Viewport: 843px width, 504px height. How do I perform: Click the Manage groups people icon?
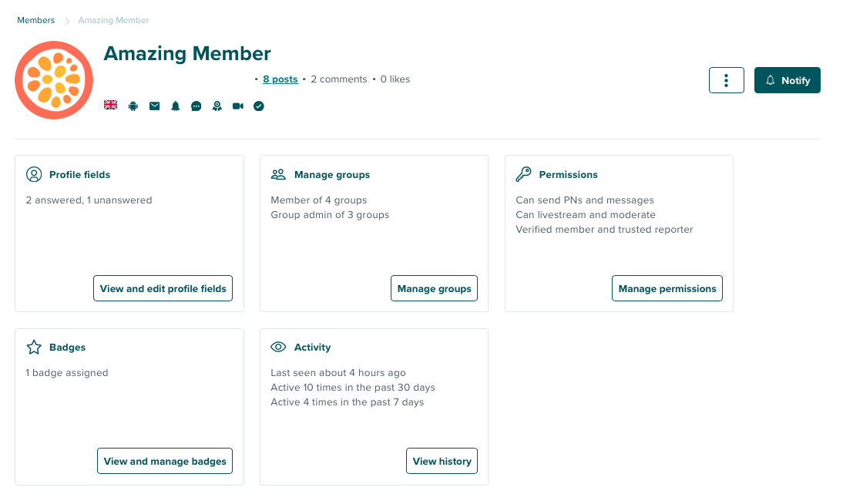tap(278, 174)
